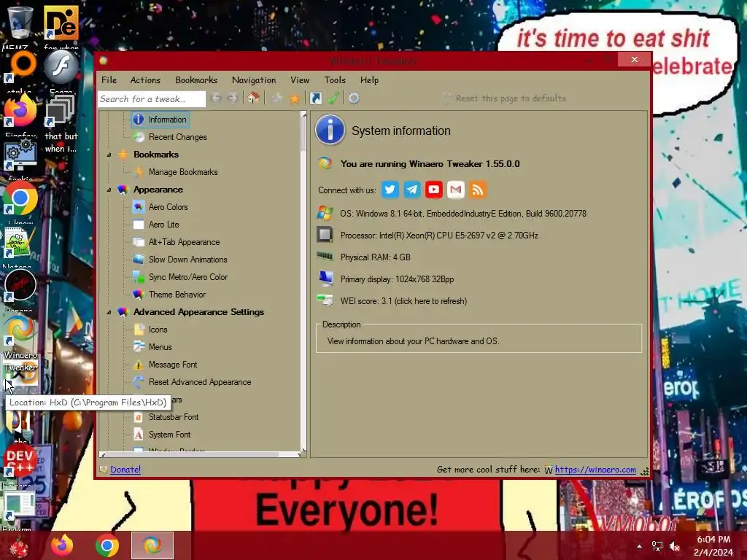Click WEI score to refresh
Image resolution: width=747 pixels, height=560 pixels.
pyautogui.click(x=403, y=301)
